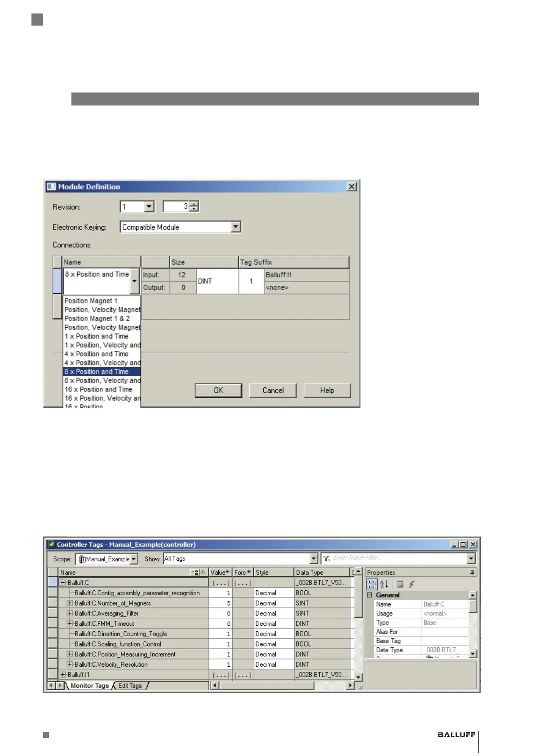Click the Module Definition title bar icon
The image size is (535, 756).
[x=52, y=187]
